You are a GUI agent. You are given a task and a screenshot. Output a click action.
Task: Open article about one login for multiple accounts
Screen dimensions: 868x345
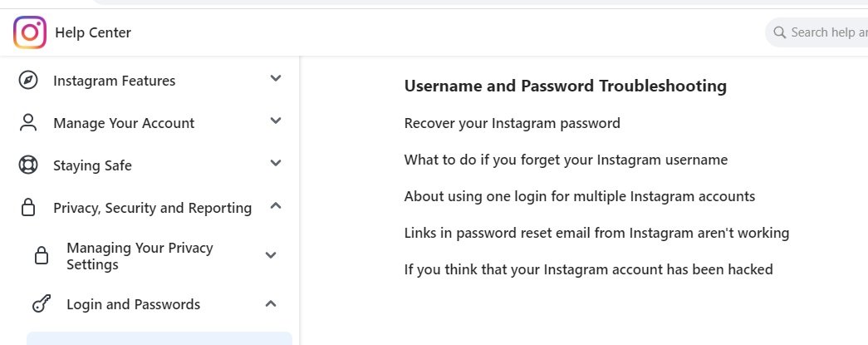tap(579, 196)
